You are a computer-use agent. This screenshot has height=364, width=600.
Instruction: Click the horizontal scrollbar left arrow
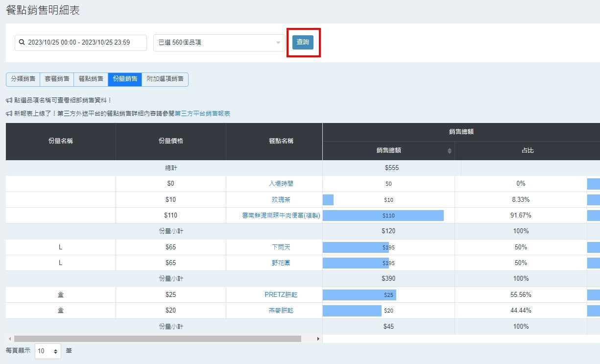pos(10,339)
